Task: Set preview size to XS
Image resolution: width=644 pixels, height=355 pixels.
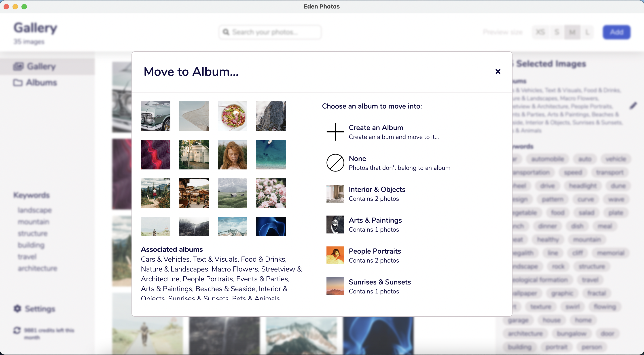Action: [540, 32]
